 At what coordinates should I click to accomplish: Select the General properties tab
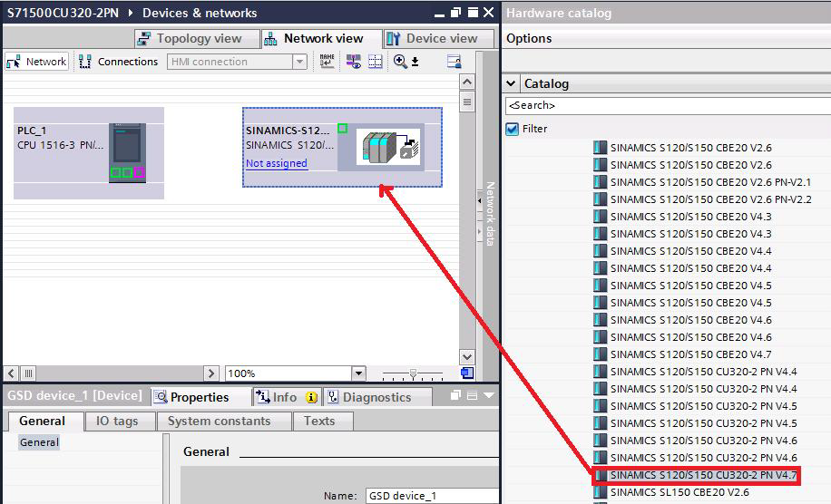pos(45,422)
